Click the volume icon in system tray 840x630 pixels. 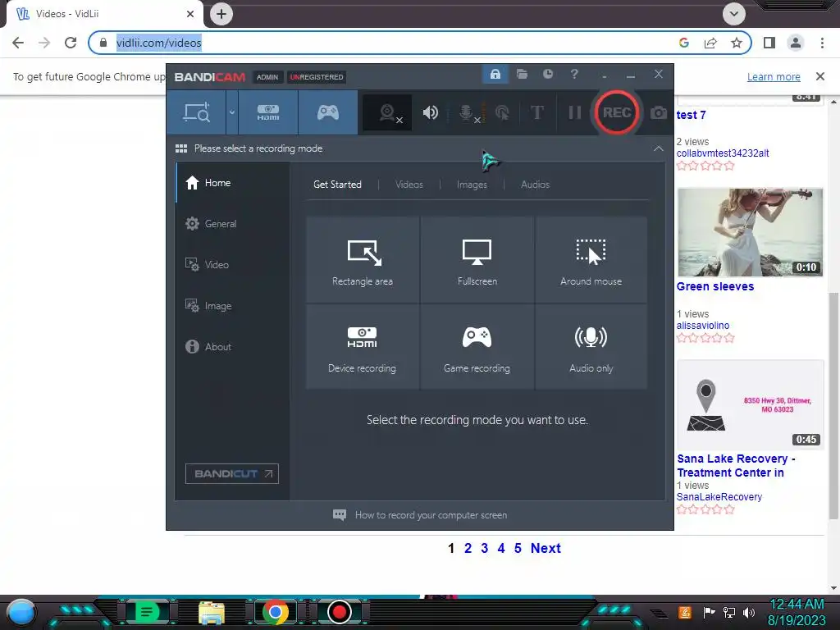coord(748,612)
